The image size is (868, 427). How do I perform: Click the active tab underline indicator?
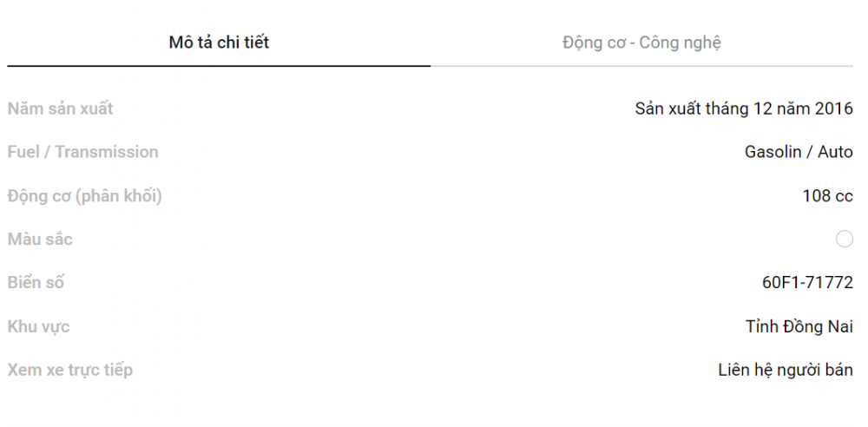pyautogui.click(x=219, y=66)
